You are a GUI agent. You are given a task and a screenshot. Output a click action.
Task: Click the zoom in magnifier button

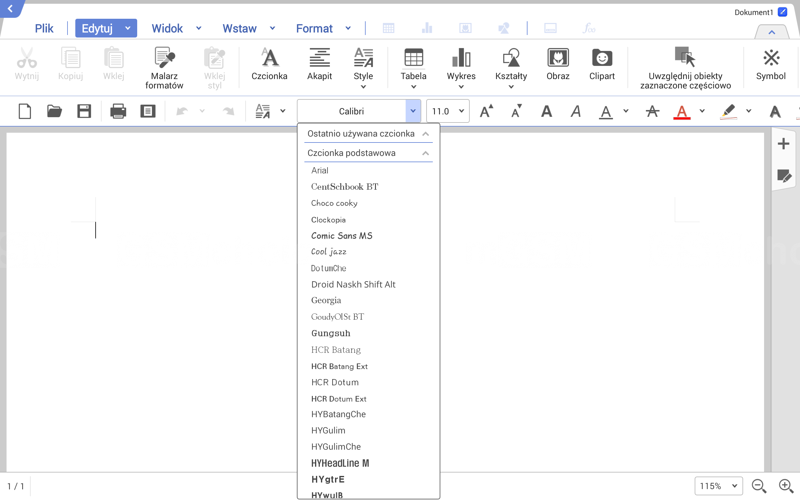click(785, 486)
